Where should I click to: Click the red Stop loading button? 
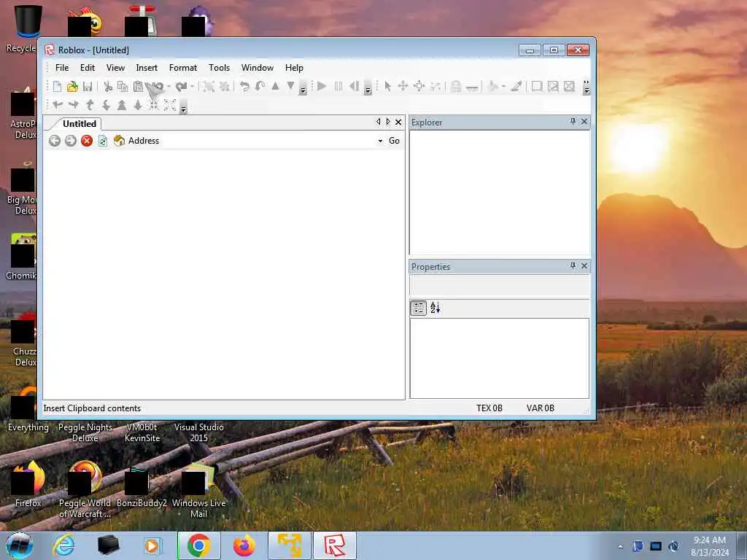[87, 141]
